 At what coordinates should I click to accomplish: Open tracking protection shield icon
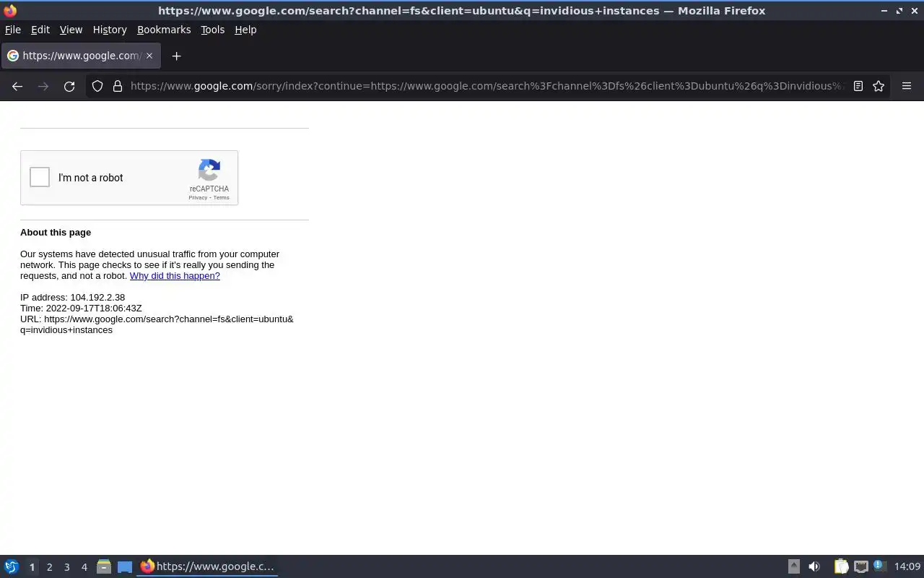[x=97, y=86]
